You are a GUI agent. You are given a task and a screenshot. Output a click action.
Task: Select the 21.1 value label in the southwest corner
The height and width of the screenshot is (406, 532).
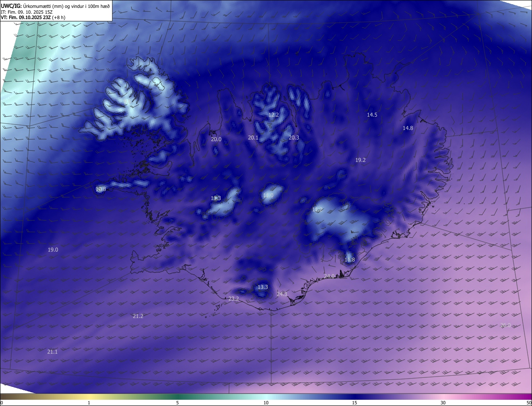(x=52, y=352)
